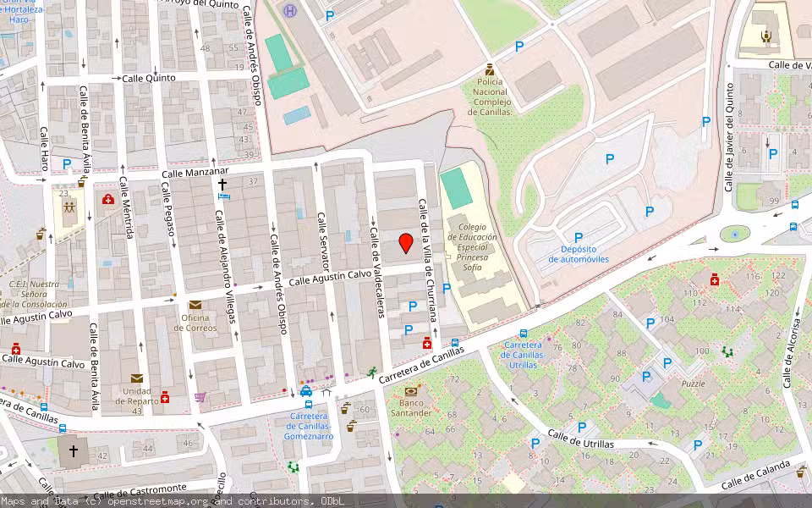
Task: Open openstreetmap.org attribution text
Action: 157,501
